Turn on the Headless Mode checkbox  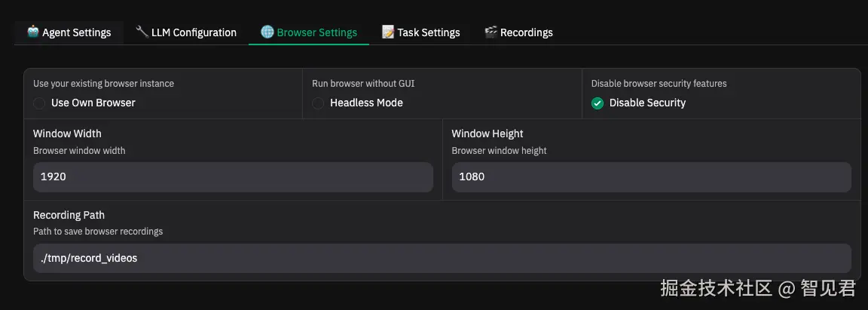pos(318,103)
